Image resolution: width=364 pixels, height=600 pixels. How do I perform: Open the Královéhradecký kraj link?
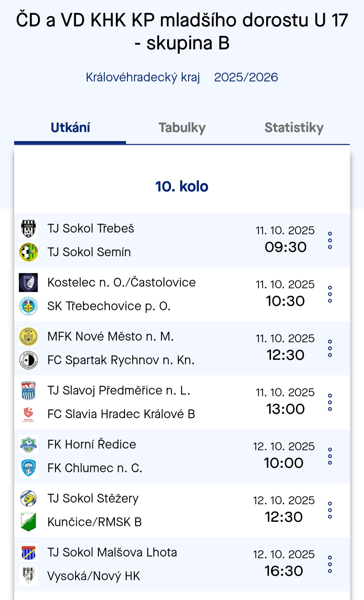(x=143, y=77)
